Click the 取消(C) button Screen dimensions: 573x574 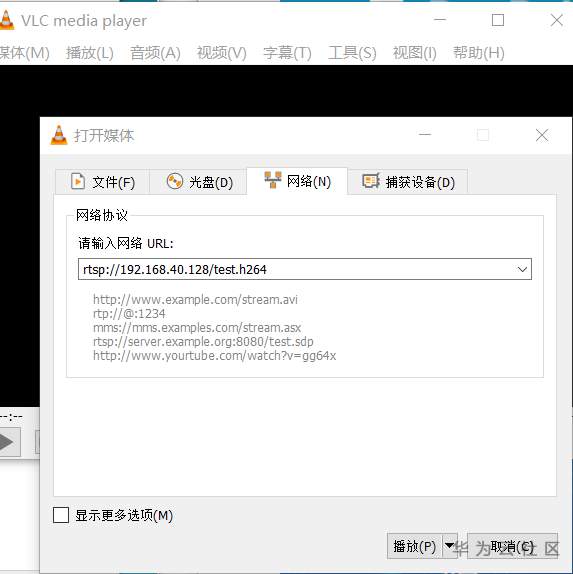coord(512,546)
